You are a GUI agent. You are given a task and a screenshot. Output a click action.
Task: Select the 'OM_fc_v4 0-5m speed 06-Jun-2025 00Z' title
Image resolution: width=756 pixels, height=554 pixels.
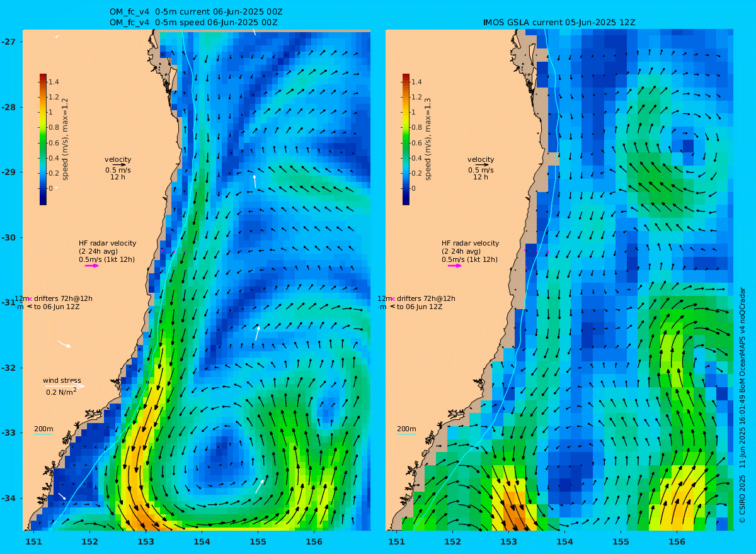[194, 22]
